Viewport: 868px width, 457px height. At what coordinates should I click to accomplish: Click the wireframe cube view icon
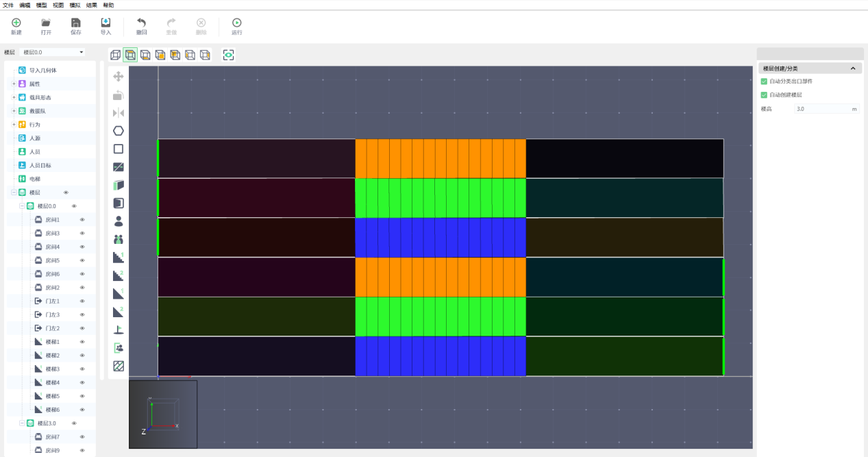(x=115, y=55)
